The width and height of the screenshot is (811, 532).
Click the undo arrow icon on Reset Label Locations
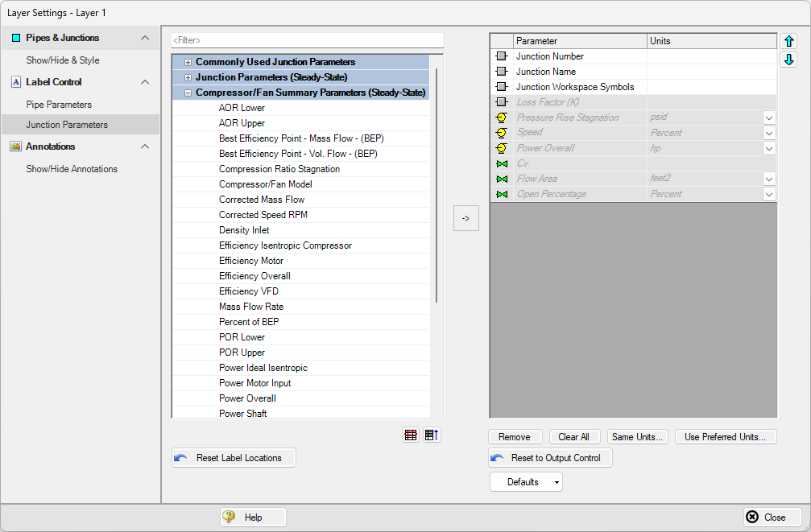point(180,458)
